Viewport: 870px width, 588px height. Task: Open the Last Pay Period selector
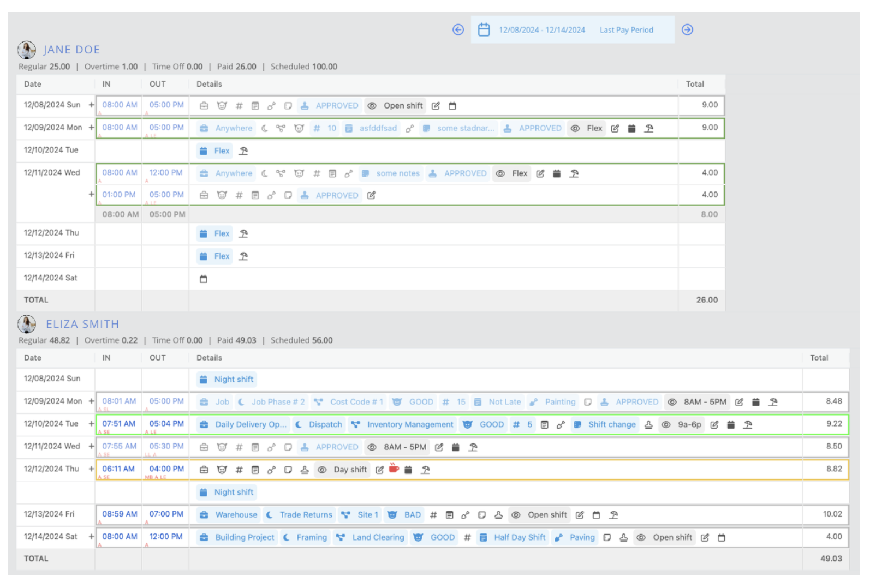tap(626, 30)
